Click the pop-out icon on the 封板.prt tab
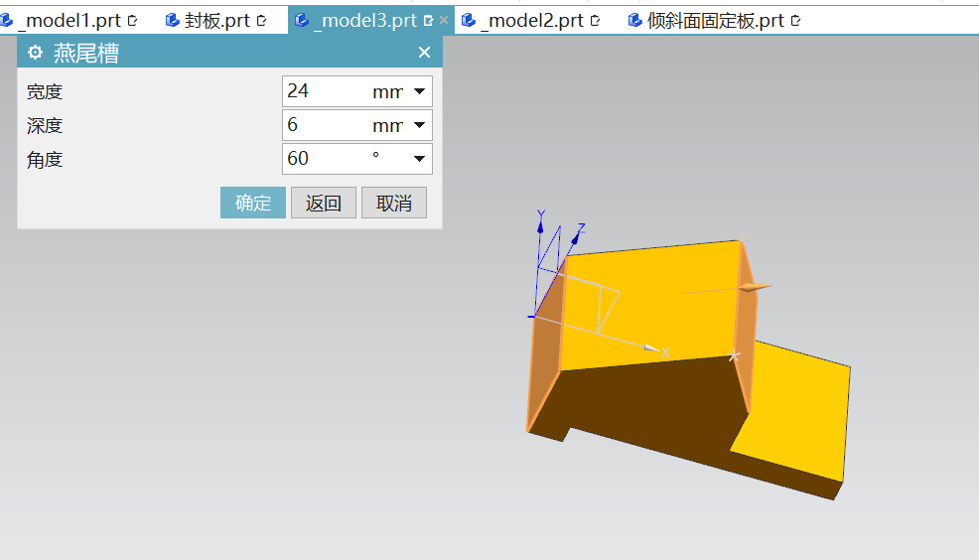This screenshot has height=560, width=979. 262,20
